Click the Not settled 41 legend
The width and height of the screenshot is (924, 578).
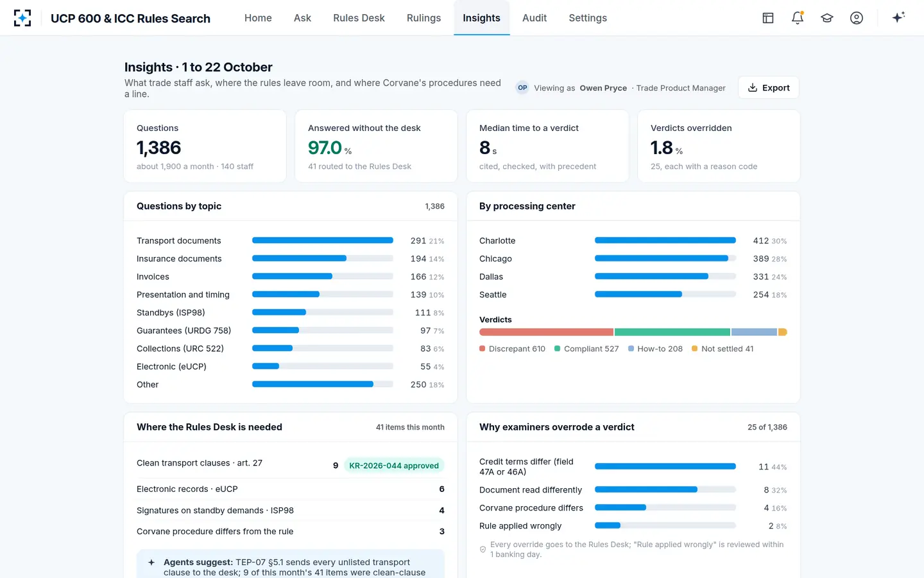coord(723,349)
